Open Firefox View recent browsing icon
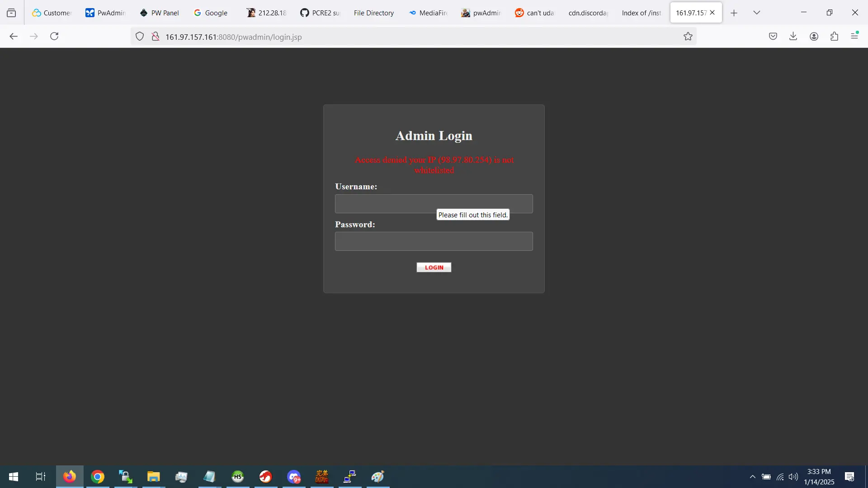 [11, 13]
